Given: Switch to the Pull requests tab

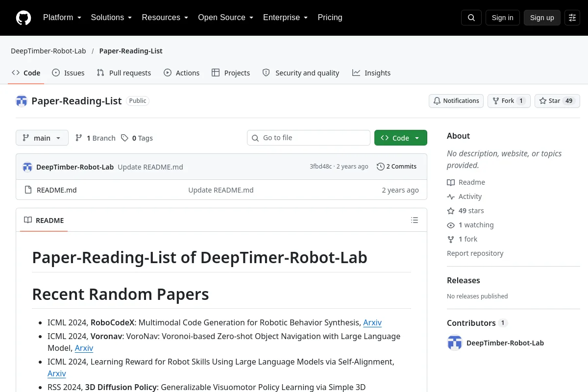Looking at the screenshot, I should [124, 73].
